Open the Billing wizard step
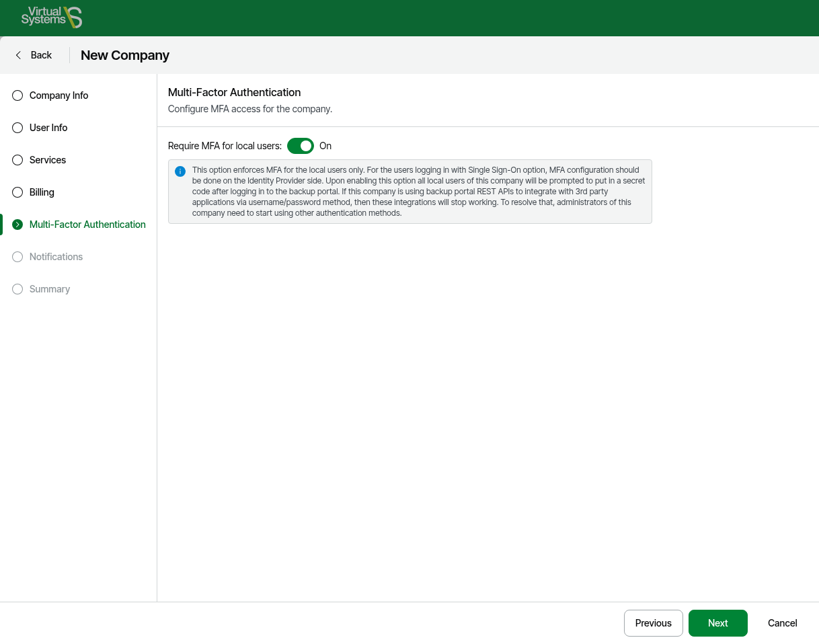The image size is (819, 644). point(42,192)
